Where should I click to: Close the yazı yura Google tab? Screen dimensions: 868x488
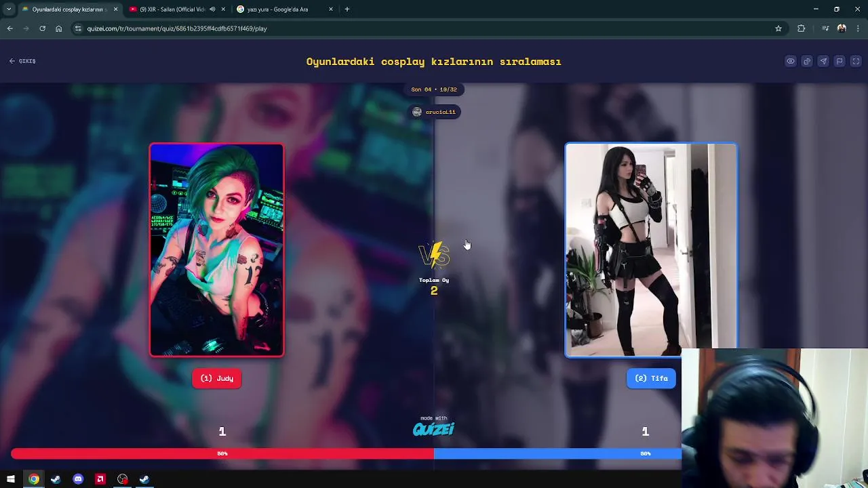point(331,9)
